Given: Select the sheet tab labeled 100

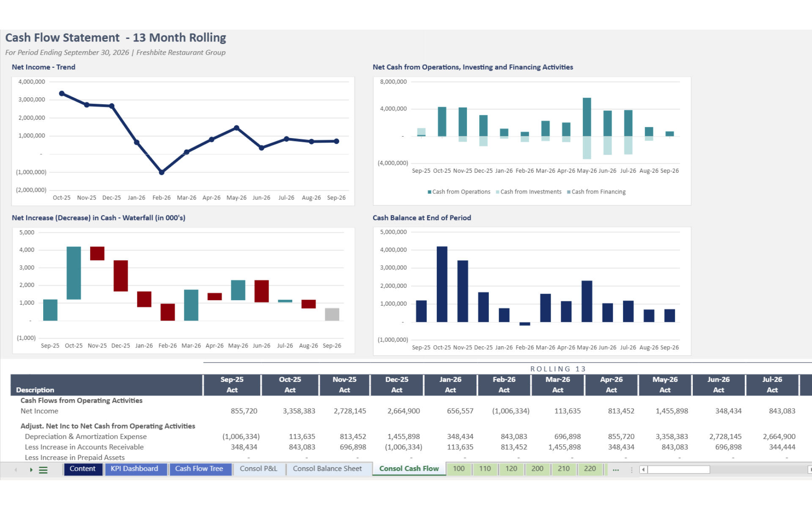Looking at the screenshot, I should (458, 469).
